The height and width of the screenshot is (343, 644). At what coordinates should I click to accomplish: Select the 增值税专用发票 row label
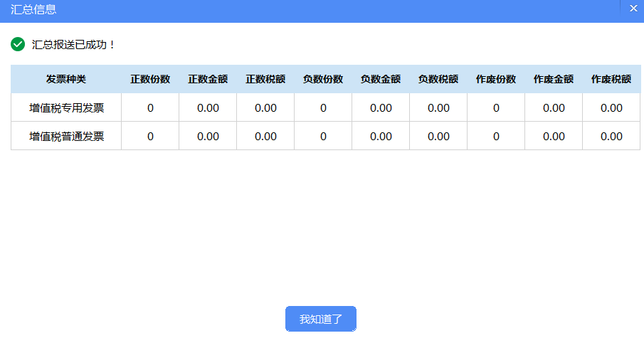[x=67, y=108]
